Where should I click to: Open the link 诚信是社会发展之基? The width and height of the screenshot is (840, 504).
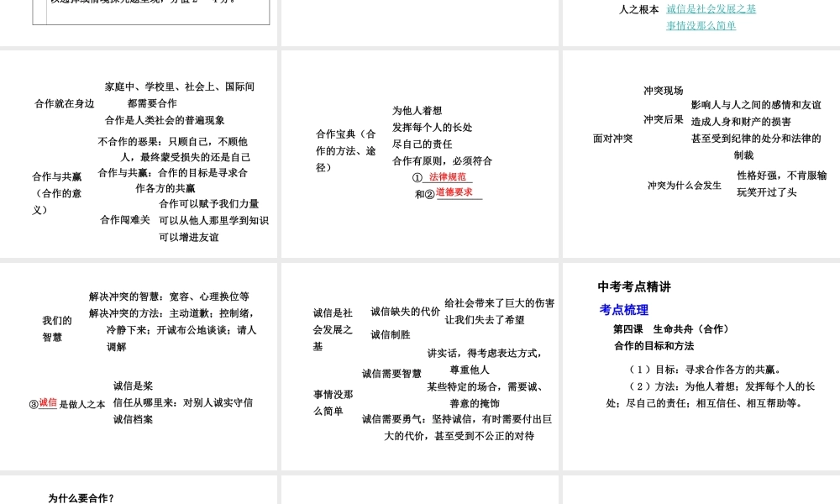pyautogui.click(x=711, y=8)
